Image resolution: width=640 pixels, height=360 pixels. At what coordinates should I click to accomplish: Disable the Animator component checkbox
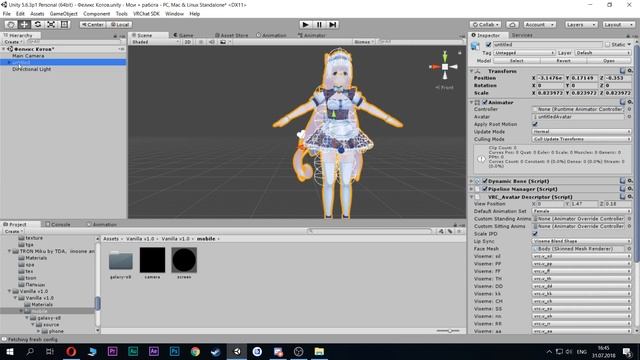tap(485, 102)
